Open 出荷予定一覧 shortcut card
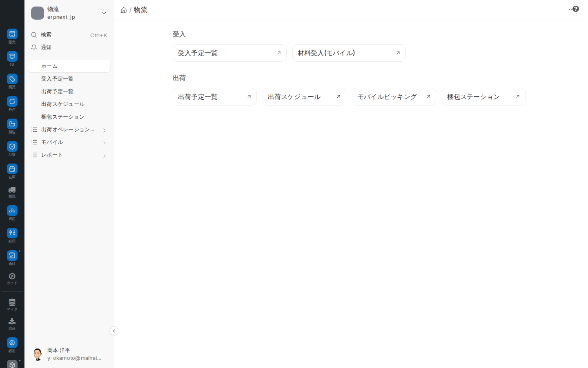Screen dimensions: 588x368 (215, 96)
